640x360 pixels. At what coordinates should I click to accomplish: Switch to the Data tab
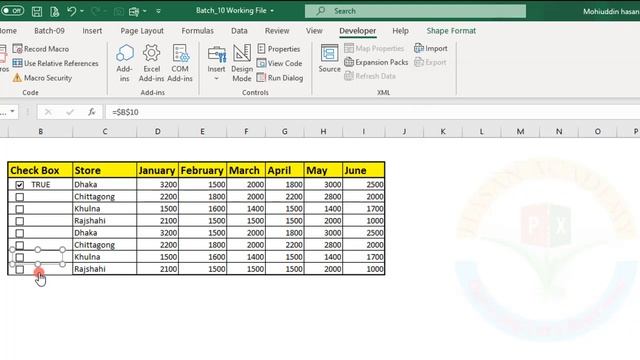click(239, 31)
